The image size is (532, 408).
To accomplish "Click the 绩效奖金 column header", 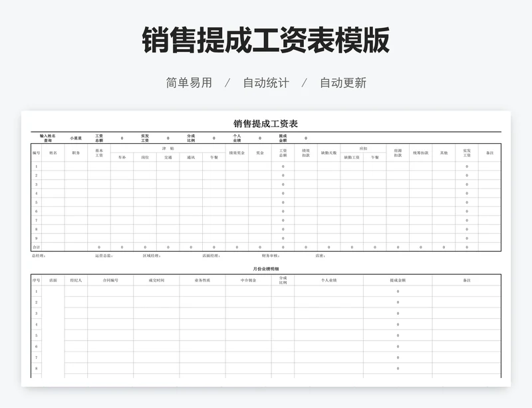I will (x=237, y=153).
